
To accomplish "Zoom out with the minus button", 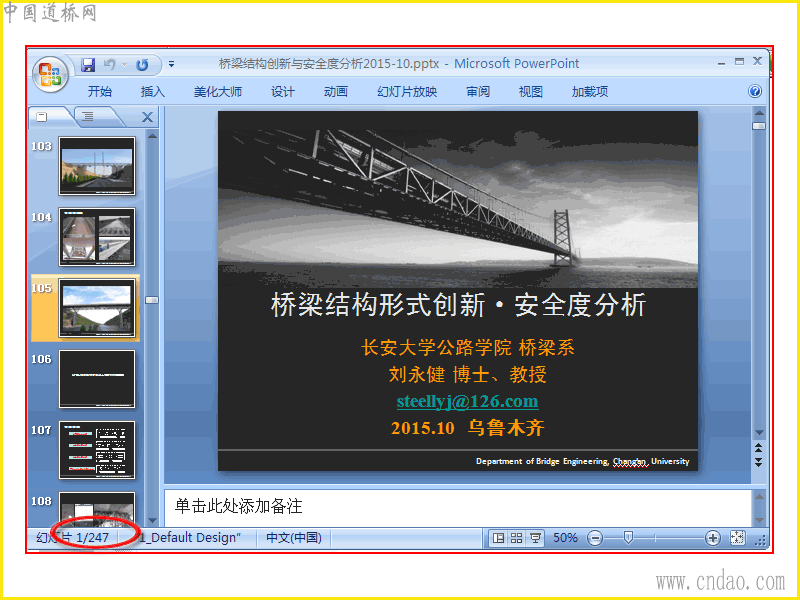I will 595,538.
